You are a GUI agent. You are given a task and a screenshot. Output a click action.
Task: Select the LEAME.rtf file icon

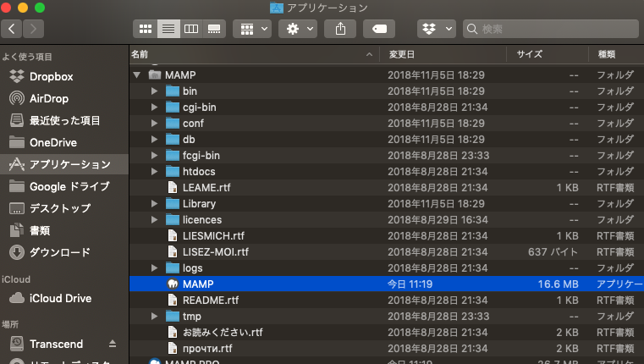173,187
